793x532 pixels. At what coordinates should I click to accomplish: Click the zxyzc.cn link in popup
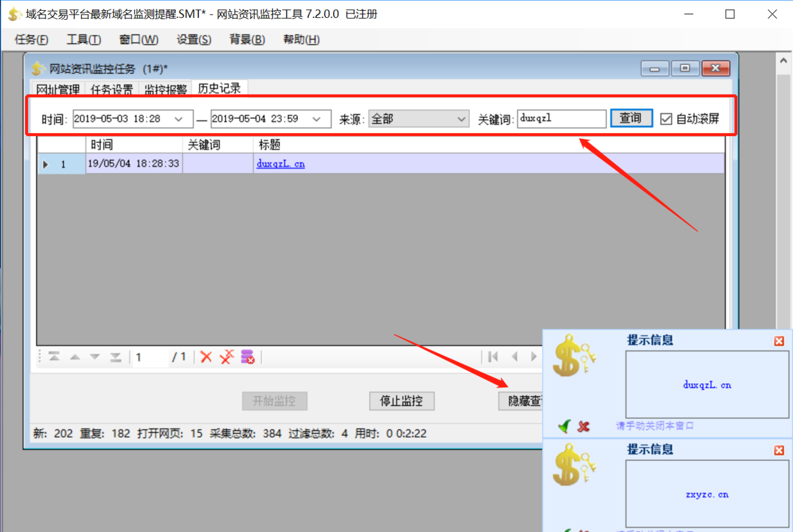(707, 494)
